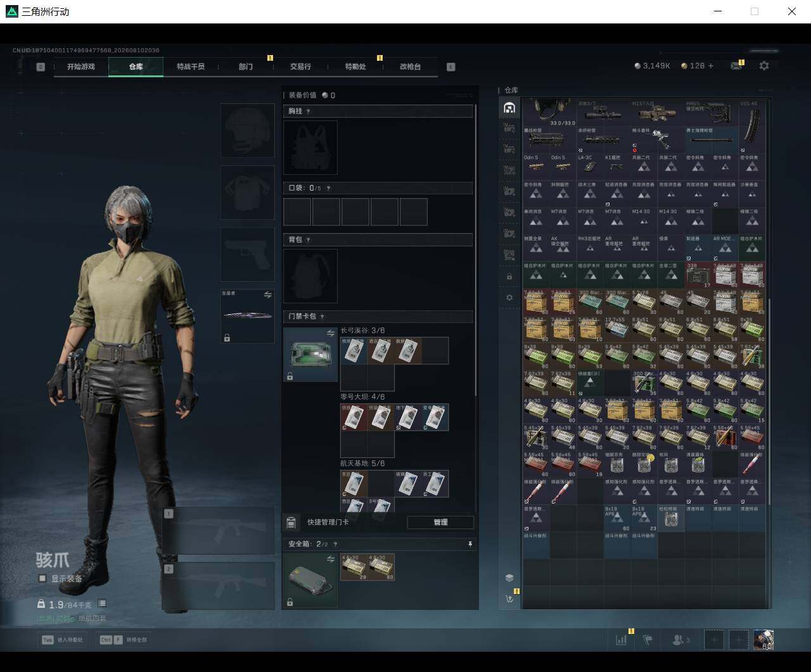
Task: Click the second empty squad plus slot
Action: 738,640
